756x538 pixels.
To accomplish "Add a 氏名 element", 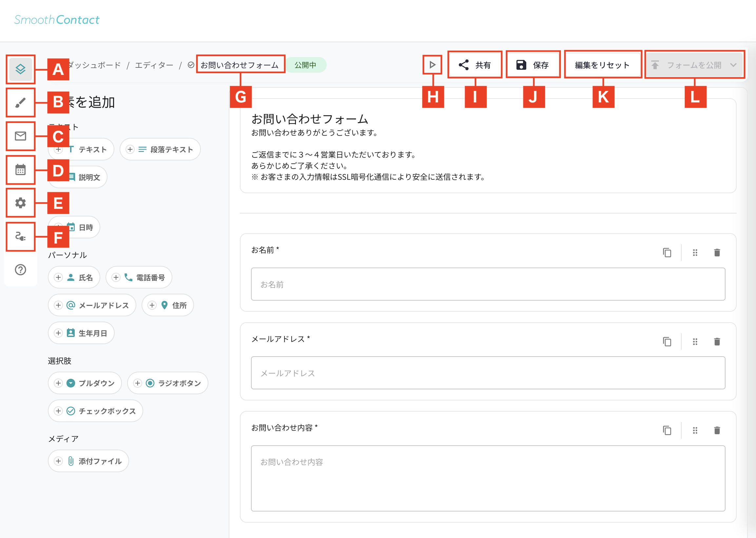I will (74, 277).
